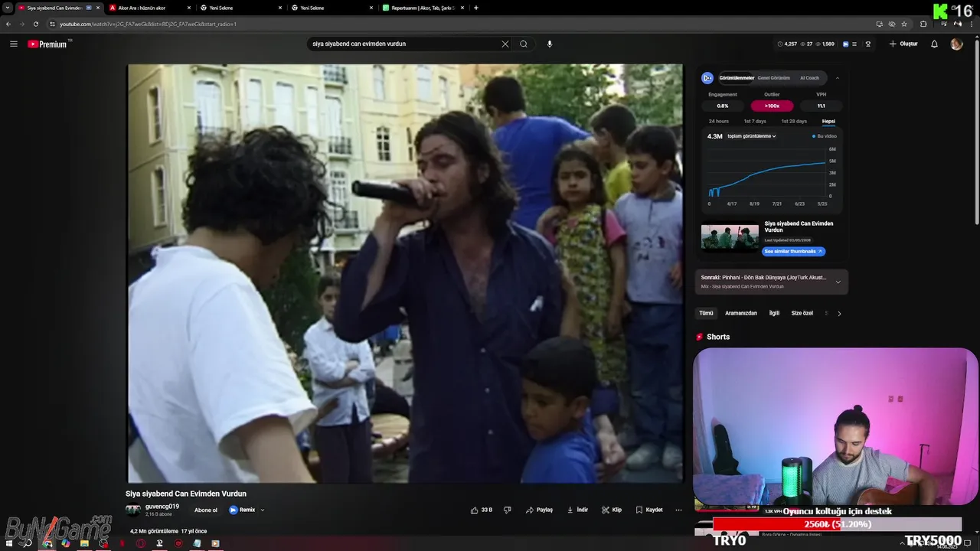The image size is (980, 551).
Task: Bookmark this page with the star icon
Action: pos(904,24)
